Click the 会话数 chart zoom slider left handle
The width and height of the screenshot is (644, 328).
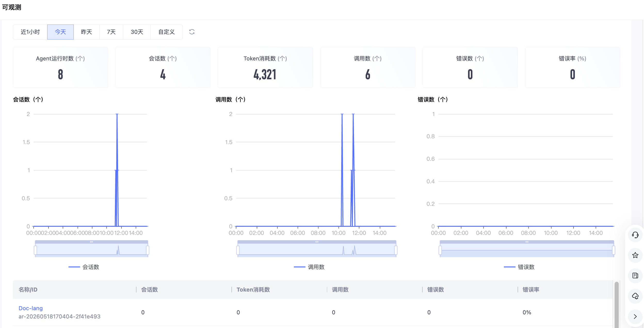point(35,250)
